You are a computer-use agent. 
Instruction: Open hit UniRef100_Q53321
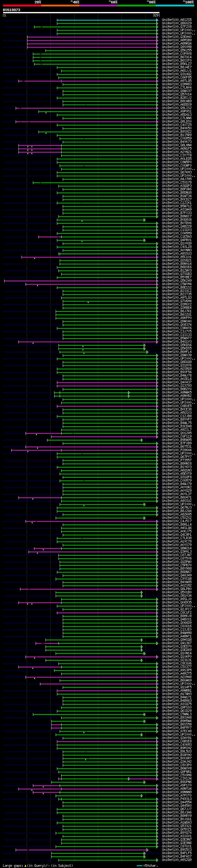point(177,826)
